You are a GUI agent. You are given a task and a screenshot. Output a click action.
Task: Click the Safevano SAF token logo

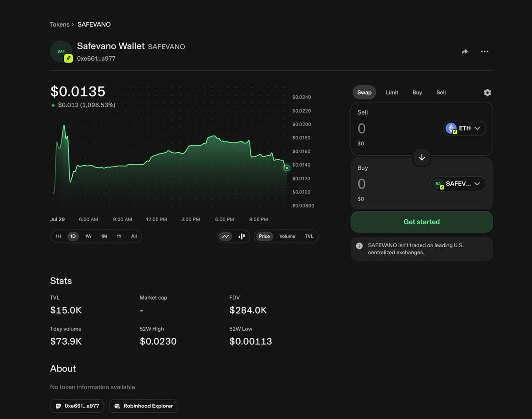point(61,51)
